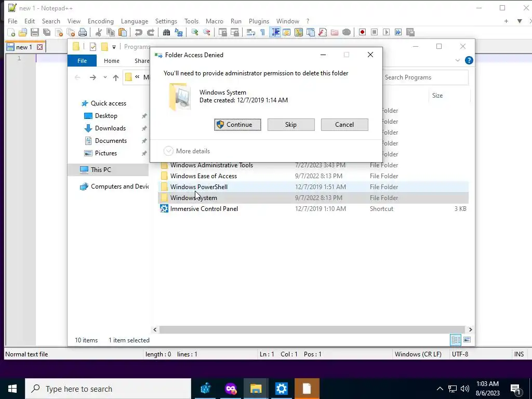Screen dimensions: 532x399
Task: Show hidden system tray icons chevron
Action: click(440, 389)
